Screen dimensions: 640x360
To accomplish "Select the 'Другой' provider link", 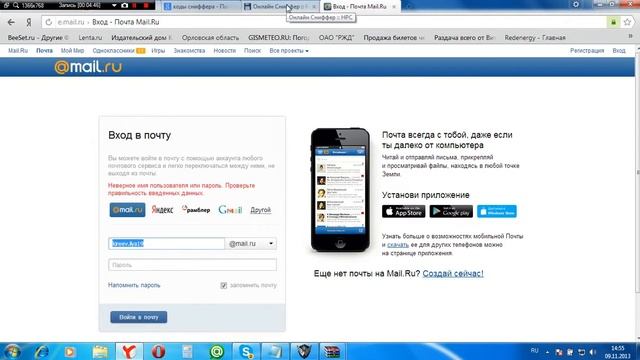I will point(260,210).
